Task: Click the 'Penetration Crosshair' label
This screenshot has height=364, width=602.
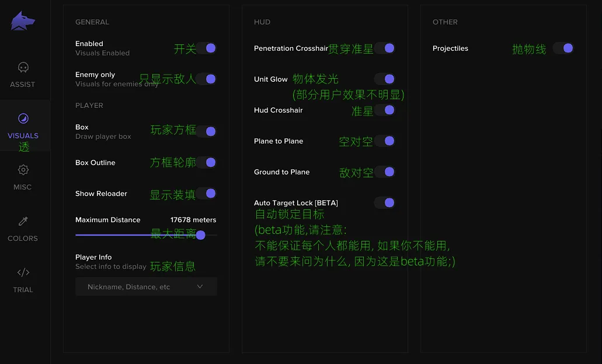Action: click(x=291, y=48)
